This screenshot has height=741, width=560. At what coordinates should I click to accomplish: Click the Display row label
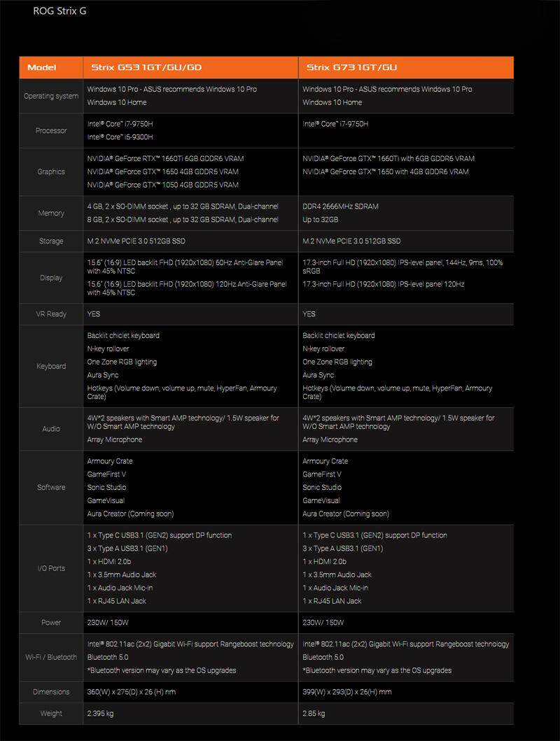point(51,278)
